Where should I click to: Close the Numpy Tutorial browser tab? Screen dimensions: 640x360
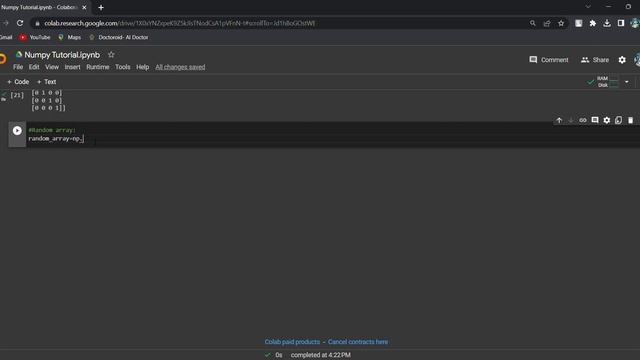[x=84, y=7]
